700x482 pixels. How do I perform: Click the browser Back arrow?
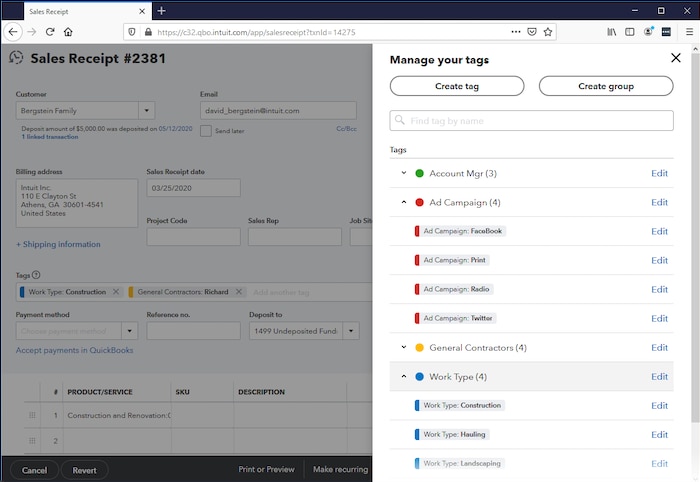coord(13,32)
